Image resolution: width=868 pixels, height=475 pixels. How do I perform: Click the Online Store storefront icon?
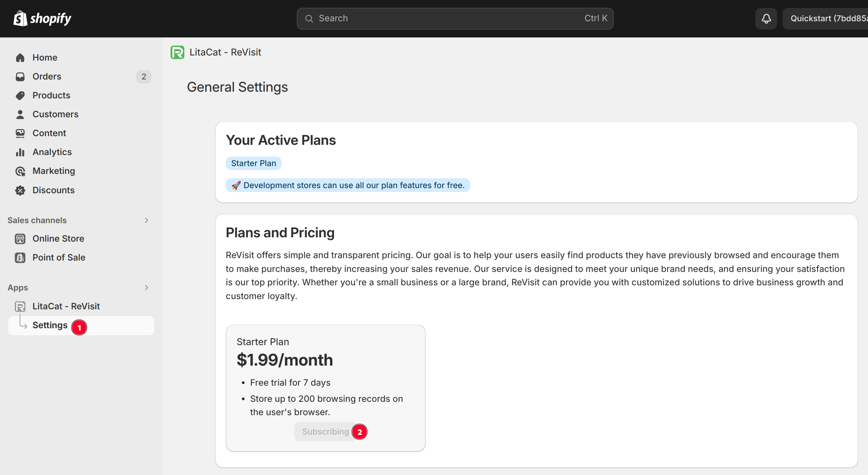20,239
